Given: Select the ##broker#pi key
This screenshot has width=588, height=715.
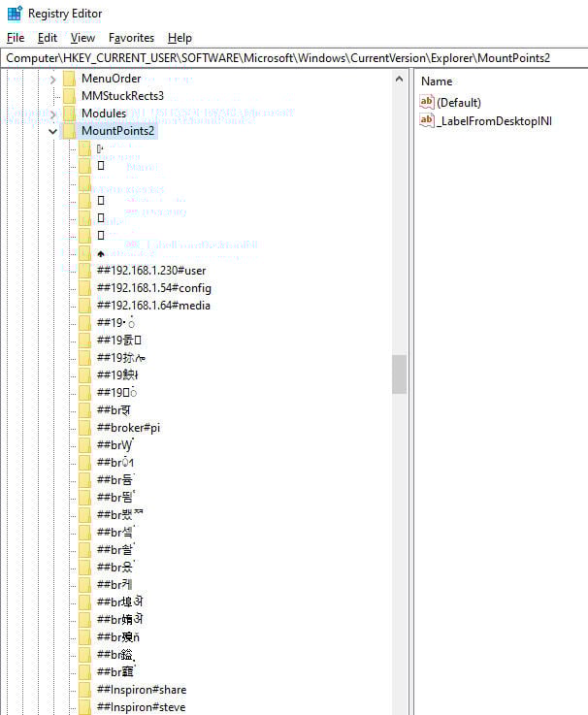Looking at the screenshot, I should 129,428.
